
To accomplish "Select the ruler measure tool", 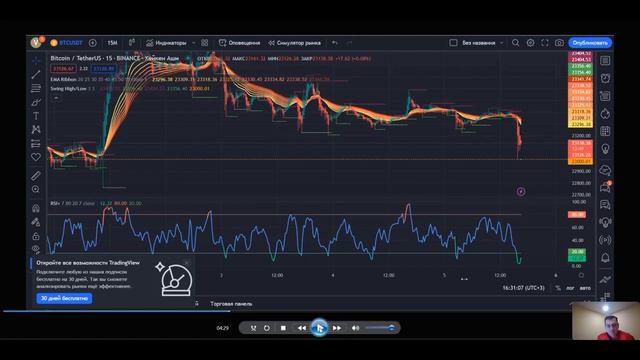I will click(36, 176).
